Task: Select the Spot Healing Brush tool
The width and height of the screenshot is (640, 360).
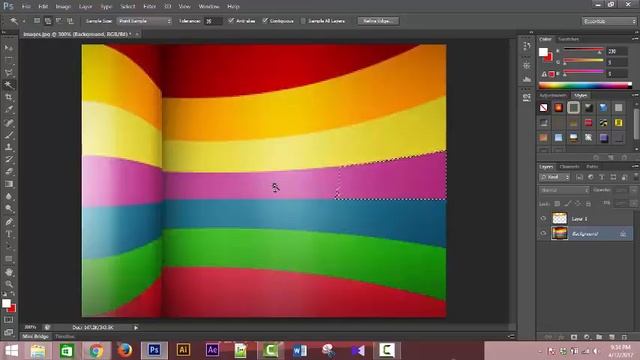Action: click(x=9, y=122)
